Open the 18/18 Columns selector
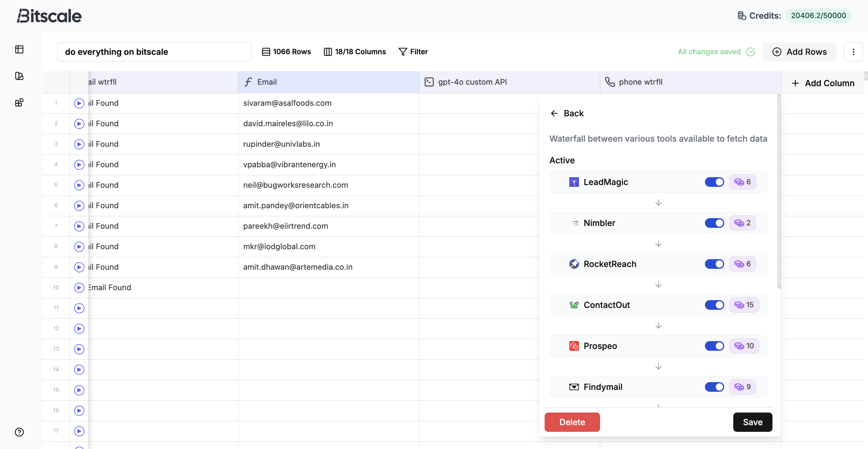This screenshot has width=868, height=449. pyautogui.click(x=355, y=52)
